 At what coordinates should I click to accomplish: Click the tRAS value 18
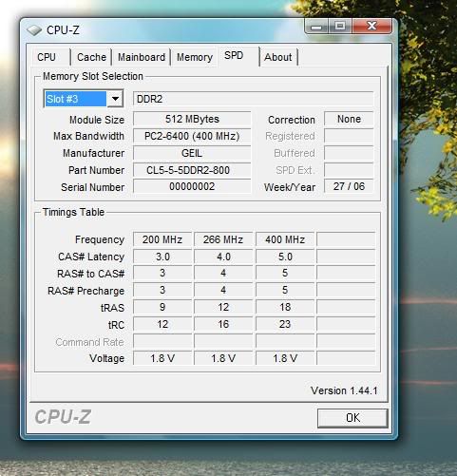[285, 307]
